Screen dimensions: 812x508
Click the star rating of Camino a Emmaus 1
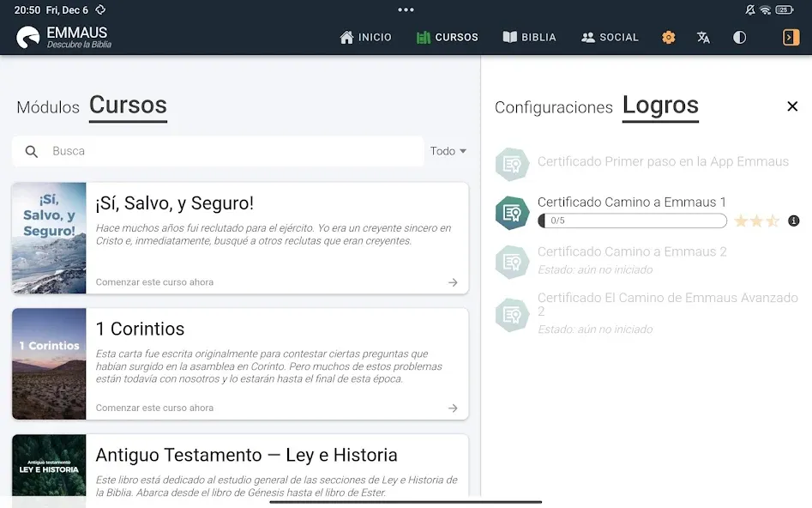(756, 221)
